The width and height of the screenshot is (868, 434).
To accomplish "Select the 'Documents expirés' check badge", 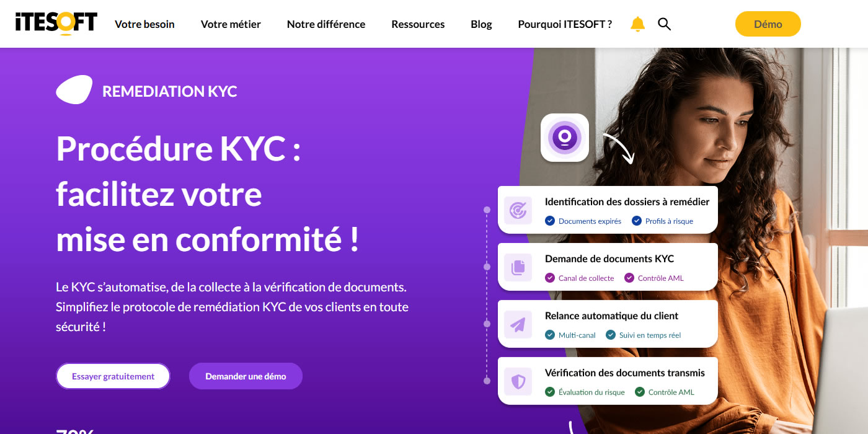I will pos(583,221).
